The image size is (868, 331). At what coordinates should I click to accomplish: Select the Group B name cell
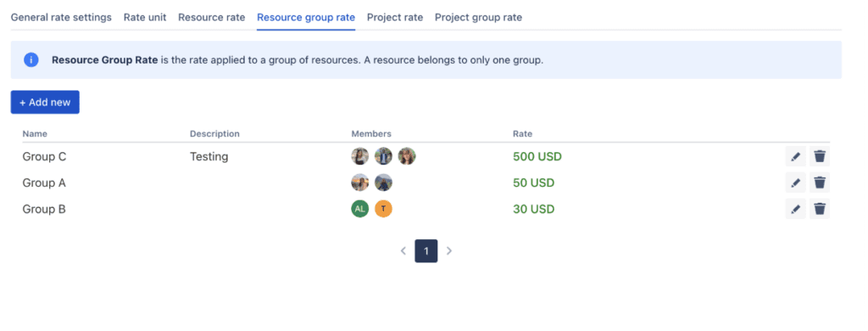click(44, 209)
